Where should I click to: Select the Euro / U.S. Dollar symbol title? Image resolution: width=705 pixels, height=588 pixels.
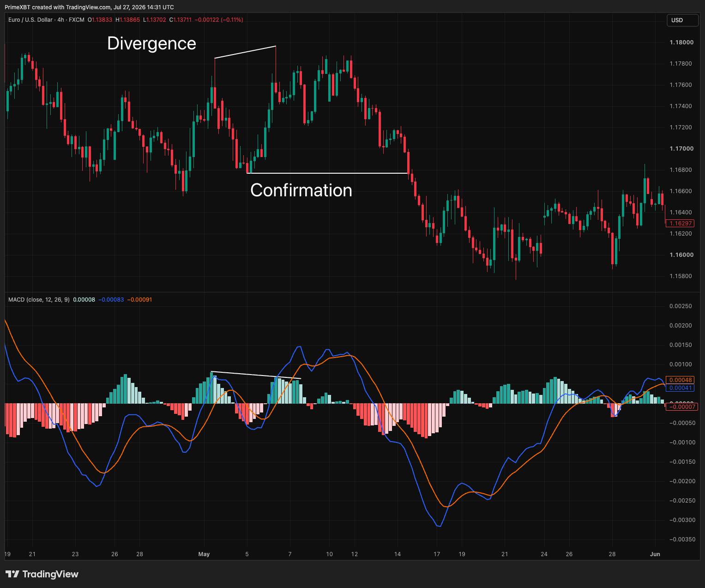30,20
